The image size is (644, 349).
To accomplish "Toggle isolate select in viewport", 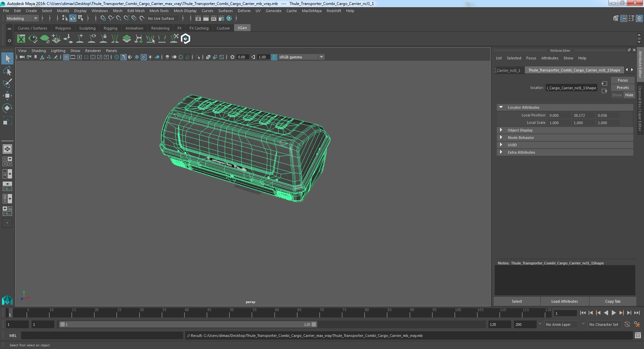I will tap(198, 57).
